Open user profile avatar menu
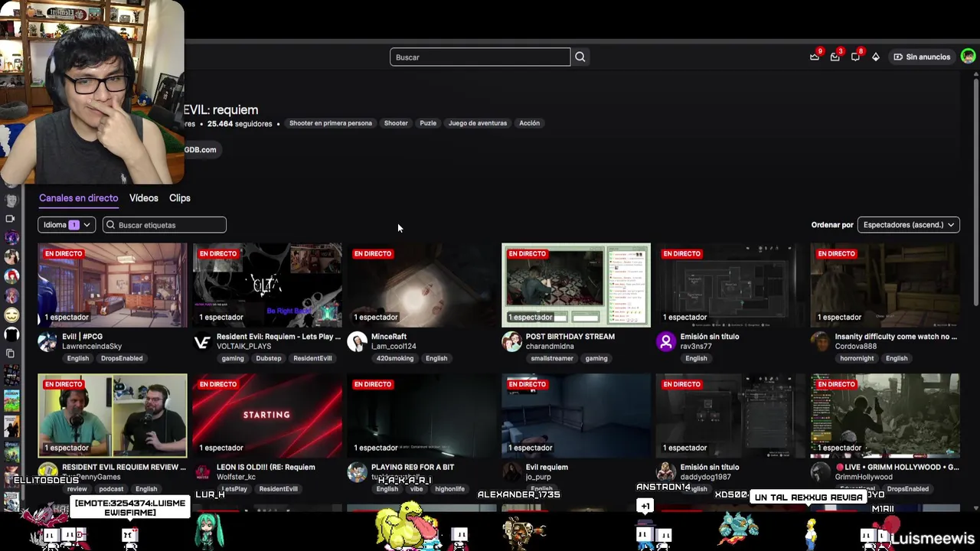980x551 pixels. click(x=968, y=57)
